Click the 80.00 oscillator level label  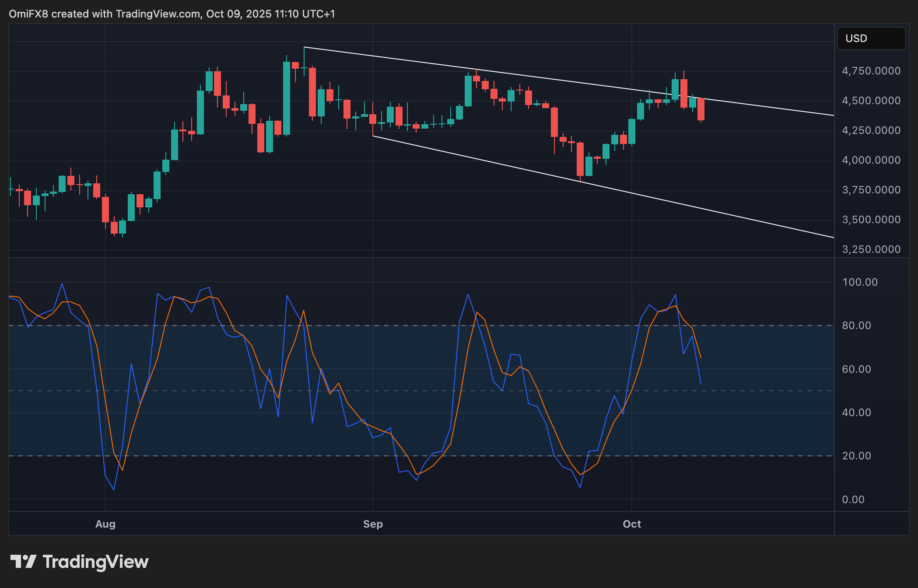856,325
